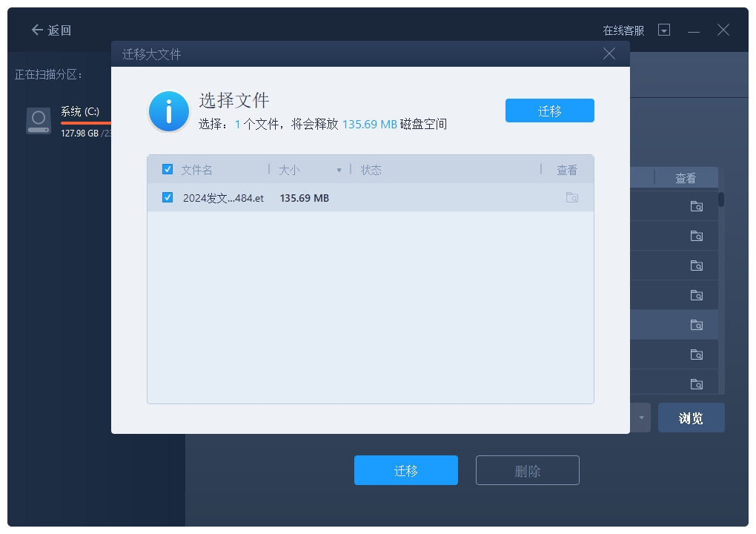
Task: Click the 状态 column header
Action: pos(371,170)
